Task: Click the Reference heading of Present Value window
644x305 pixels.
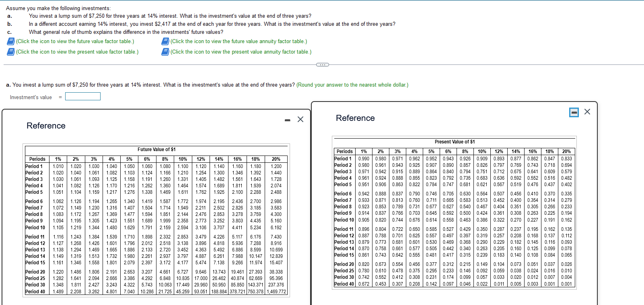Action: [355, 118]
